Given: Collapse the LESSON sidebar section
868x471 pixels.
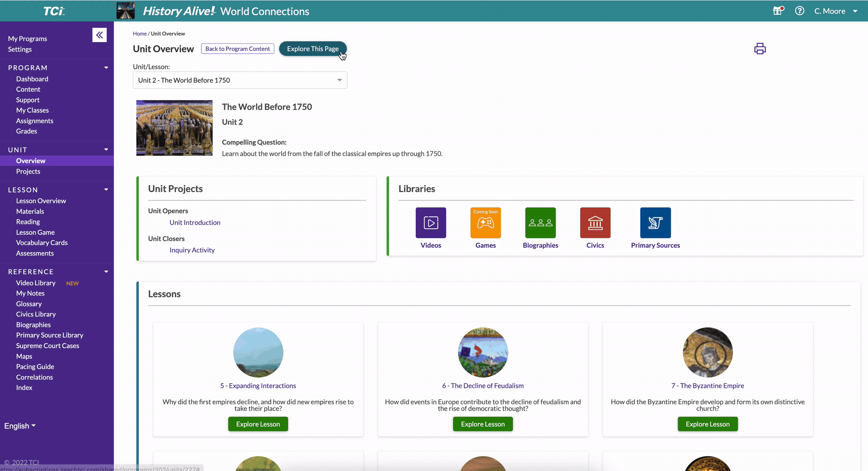Looking at the screenshot, I should pyautogui.click(x=106, y=189).
